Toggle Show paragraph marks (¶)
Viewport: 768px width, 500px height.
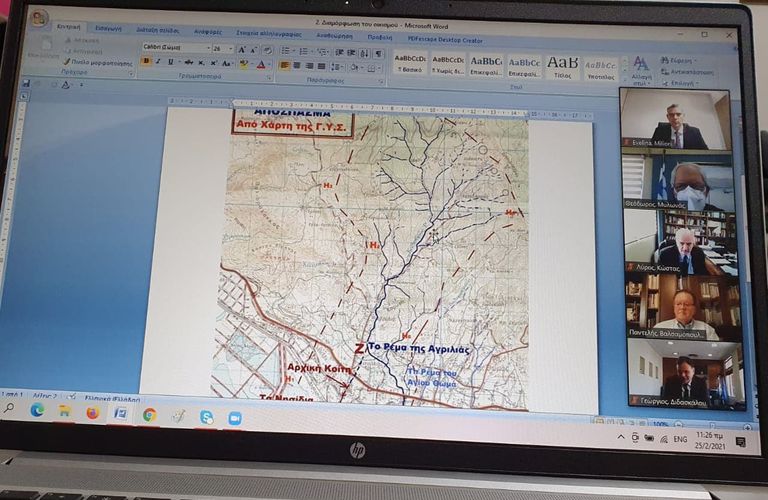tap(379, 54)
